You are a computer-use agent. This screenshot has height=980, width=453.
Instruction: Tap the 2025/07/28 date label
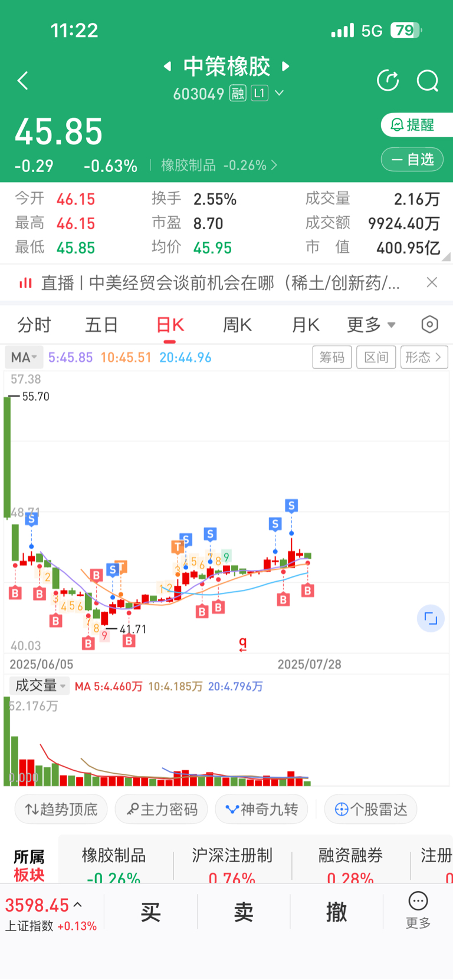309,664
